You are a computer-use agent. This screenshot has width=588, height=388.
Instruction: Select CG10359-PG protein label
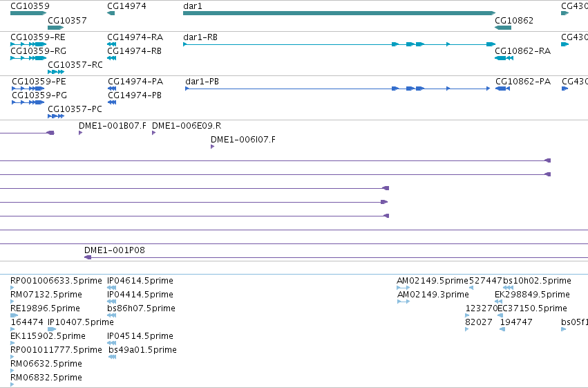point(39,95)
